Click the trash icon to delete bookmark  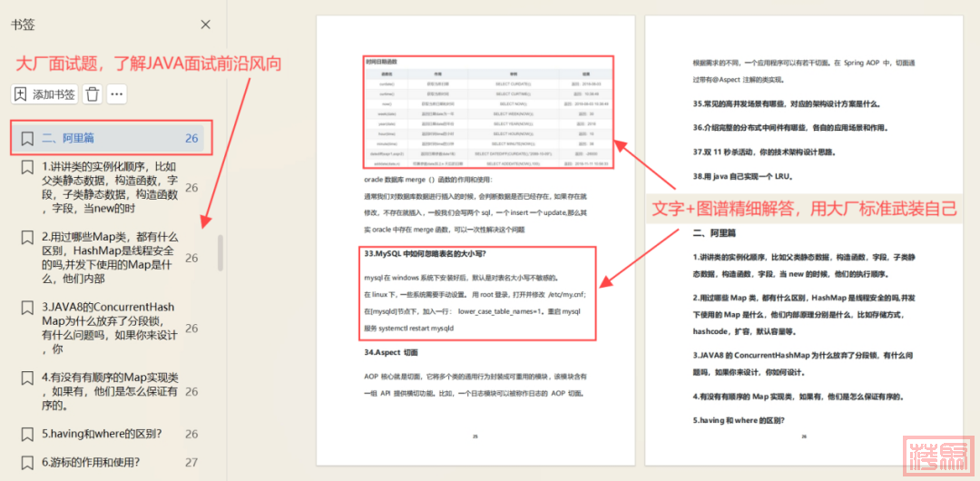coord(93,93)
